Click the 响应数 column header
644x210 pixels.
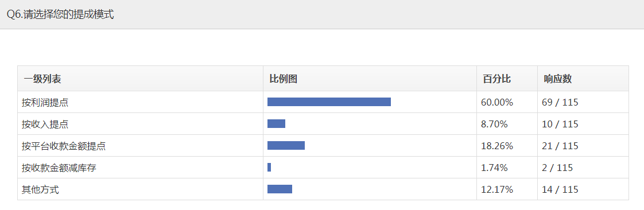click(x=558, y=79)
